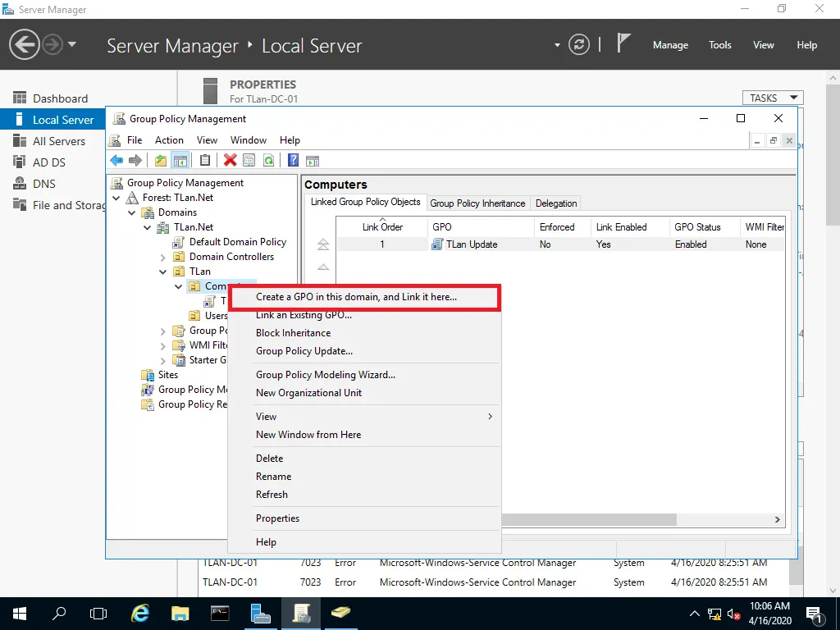Open Properties via the toolbar icon

pos(249,160)
